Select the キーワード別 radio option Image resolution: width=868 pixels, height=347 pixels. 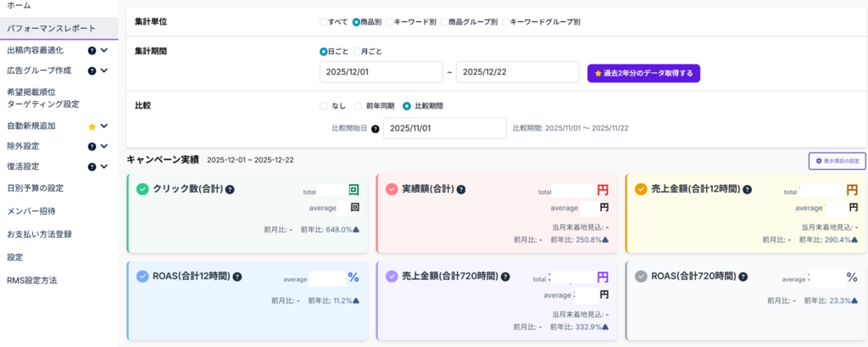(x=388, y=21)
